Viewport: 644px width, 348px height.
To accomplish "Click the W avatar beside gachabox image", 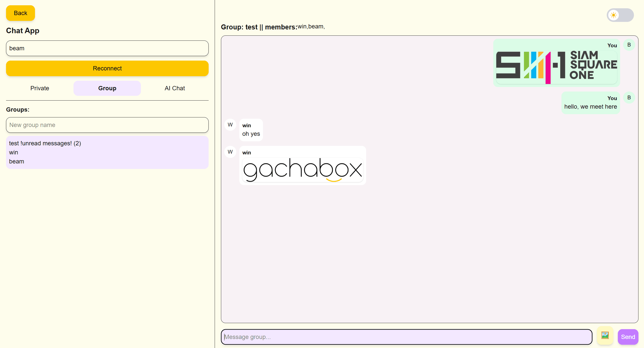I will (230, 152).
